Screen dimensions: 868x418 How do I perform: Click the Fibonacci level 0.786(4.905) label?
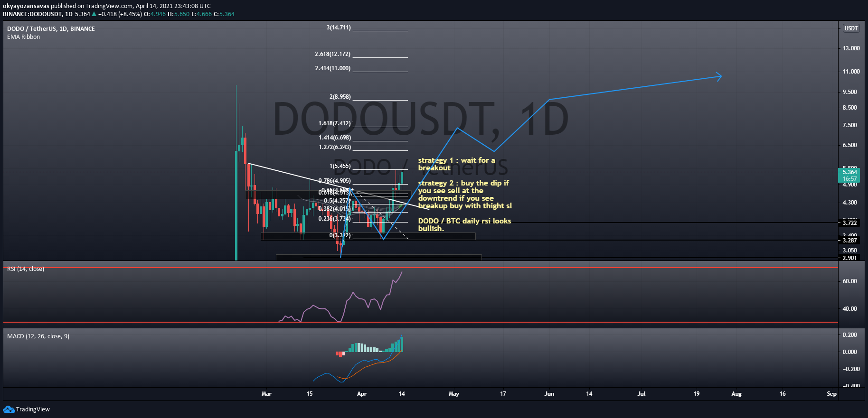pos(335,181)
